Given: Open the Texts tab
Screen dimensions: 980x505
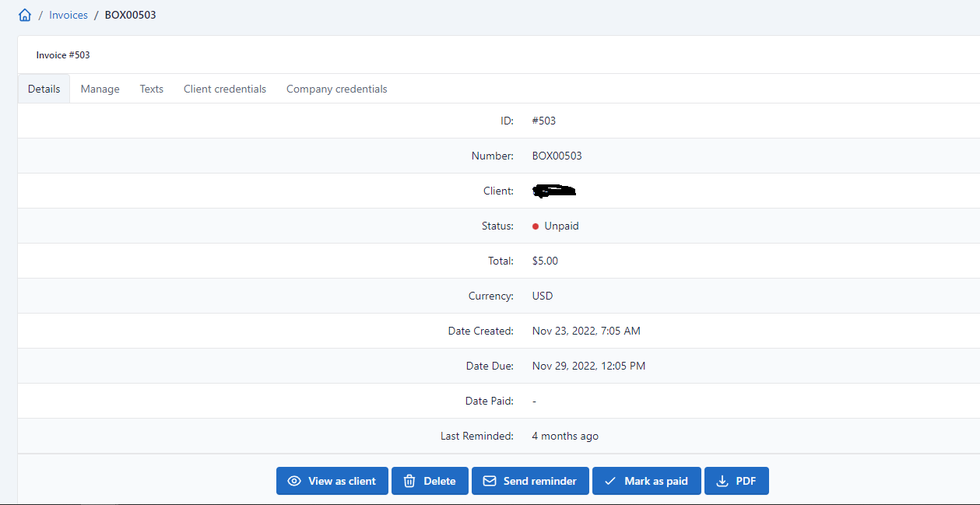Looking at the screenshot, I should pos(151,88).
